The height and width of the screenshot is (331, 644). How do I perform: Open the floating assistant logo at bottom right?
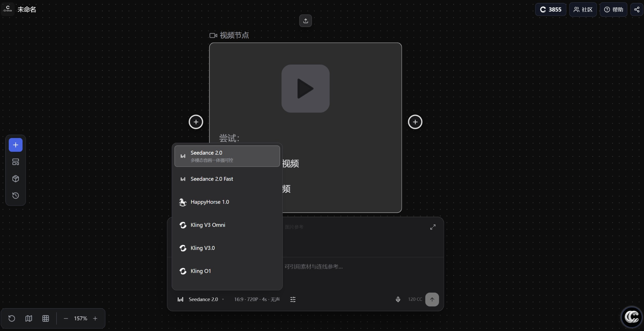point(632,317)
